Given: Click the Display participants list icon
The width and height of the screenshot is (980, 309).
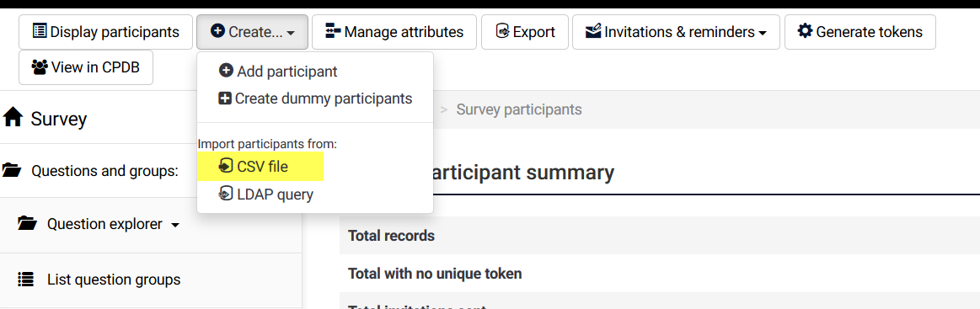Looking at the screenshot, I should point(40,31).
